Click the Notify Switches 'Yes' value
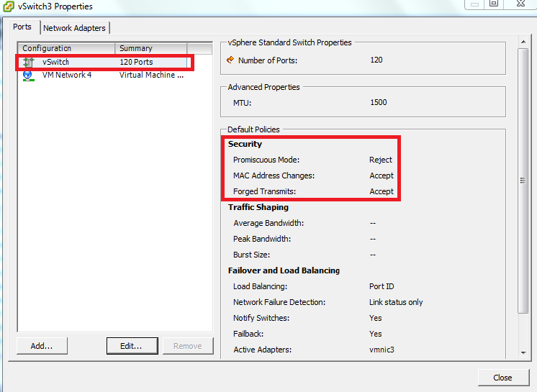The height and width of the screenshot is (392, 537). (x=375, y=318)
